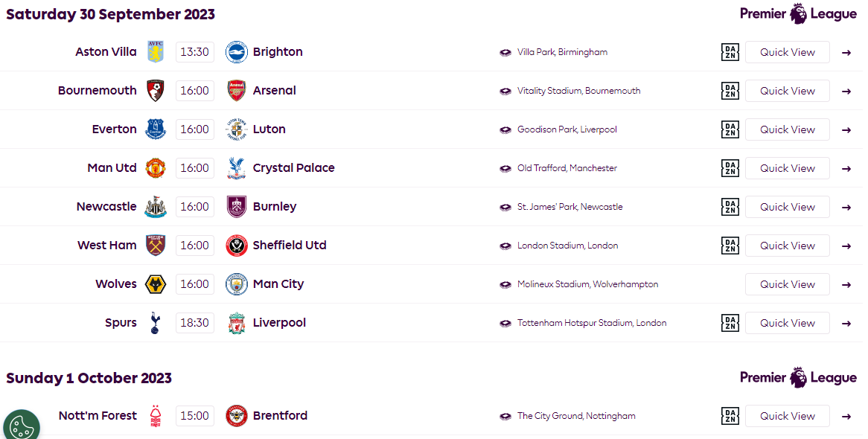Click the Wolves club badge

pyautogui.click(x=156, y=284)
